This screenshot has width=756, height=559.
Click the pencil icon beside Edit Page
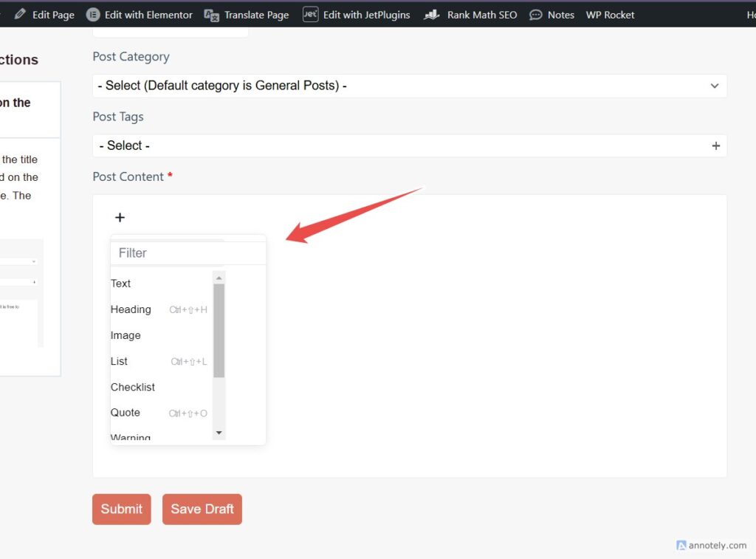coord(20,15)
